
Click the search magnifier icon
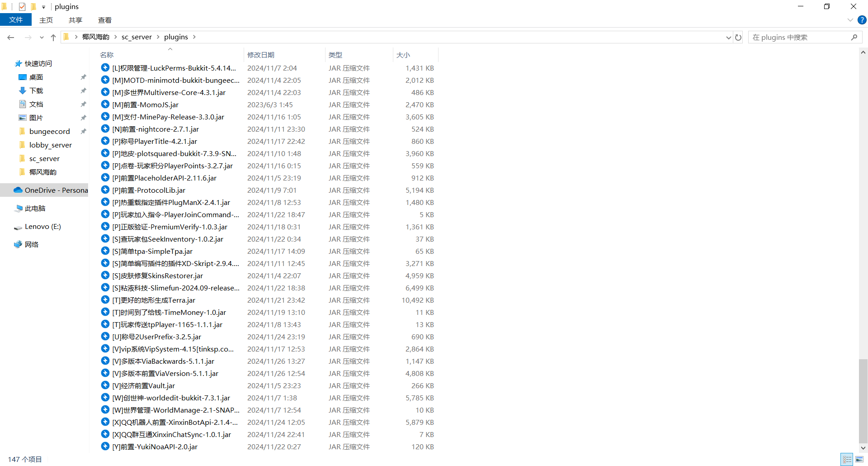click(854, 38)
